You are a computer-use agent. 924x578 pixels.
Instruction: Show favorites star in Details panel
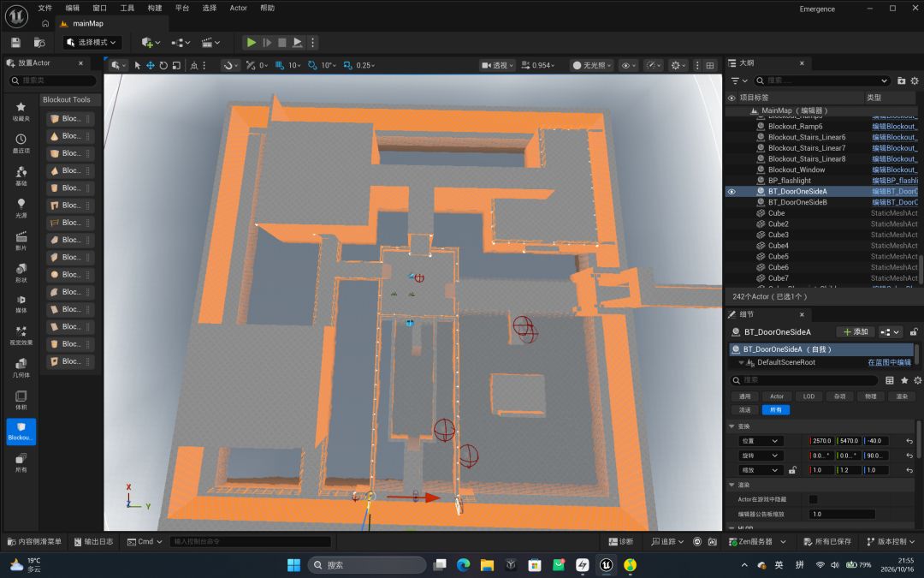click(x=904, y=380)
